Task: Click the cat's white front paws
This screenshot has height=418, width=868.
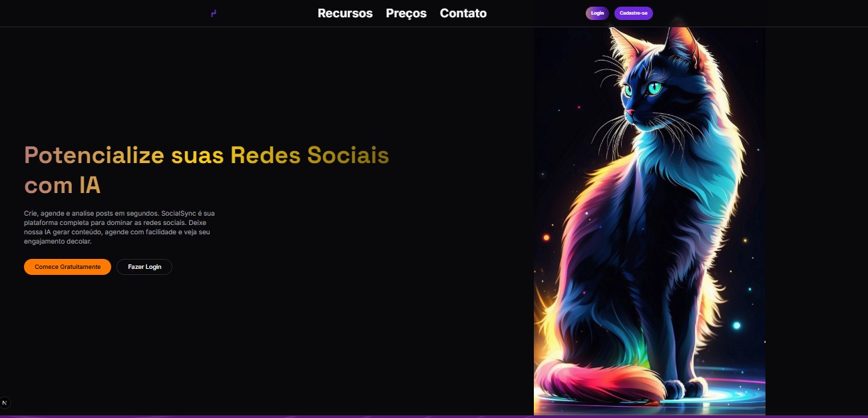Action: (686, 387)
